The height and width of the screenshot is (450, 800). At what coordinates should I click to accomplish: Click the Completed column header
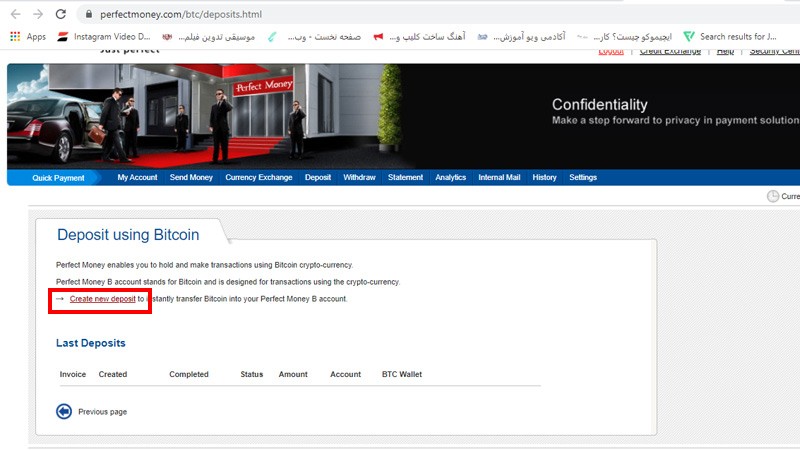(189, 374)
